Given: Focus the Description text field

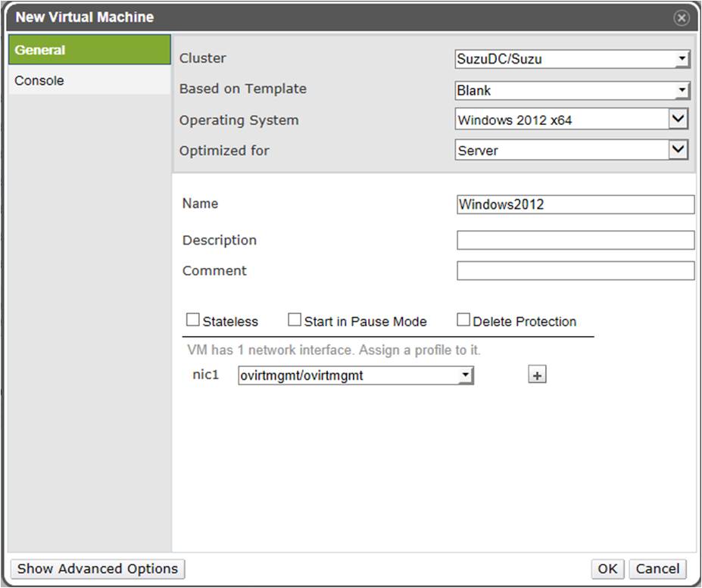Looking at the screenshot, I should (x=575, y=241).
